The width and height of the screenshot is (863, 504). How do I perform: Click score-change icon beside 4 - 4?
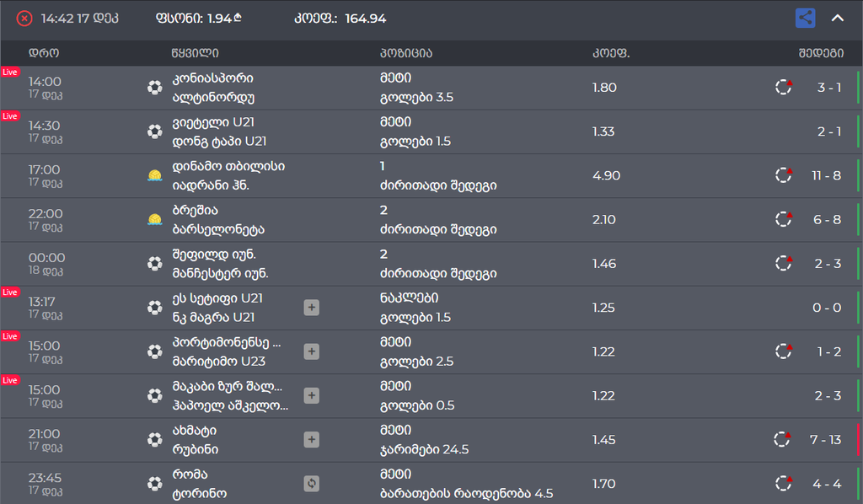pyautogui.click(x=784, y=483)
